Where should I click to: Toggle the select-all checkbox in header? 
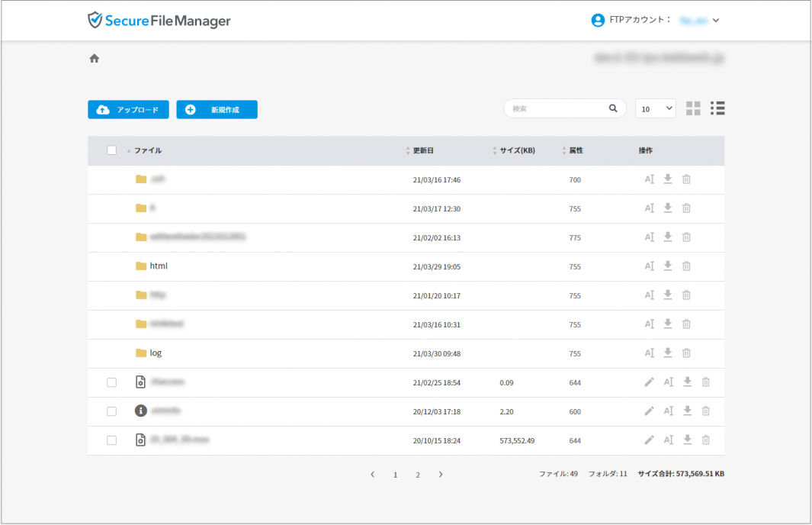click(x=111, y=150)
